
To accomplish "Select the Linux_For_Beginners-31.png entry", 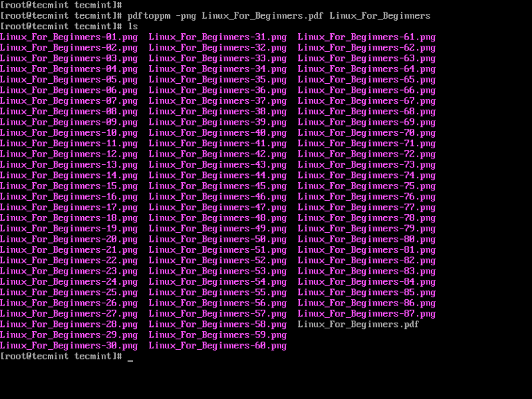I will [218, 37].
